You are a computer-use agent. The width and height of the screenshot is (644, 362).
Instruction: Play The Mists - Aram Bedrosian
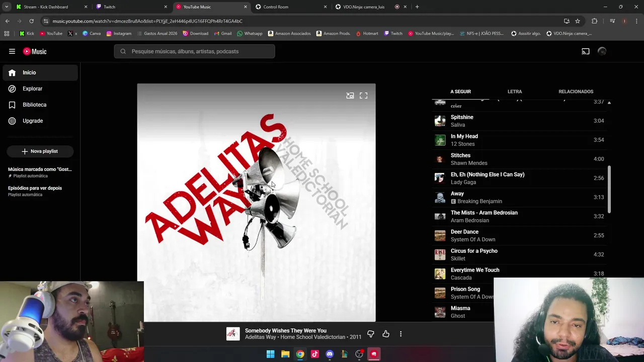(520, 216)
